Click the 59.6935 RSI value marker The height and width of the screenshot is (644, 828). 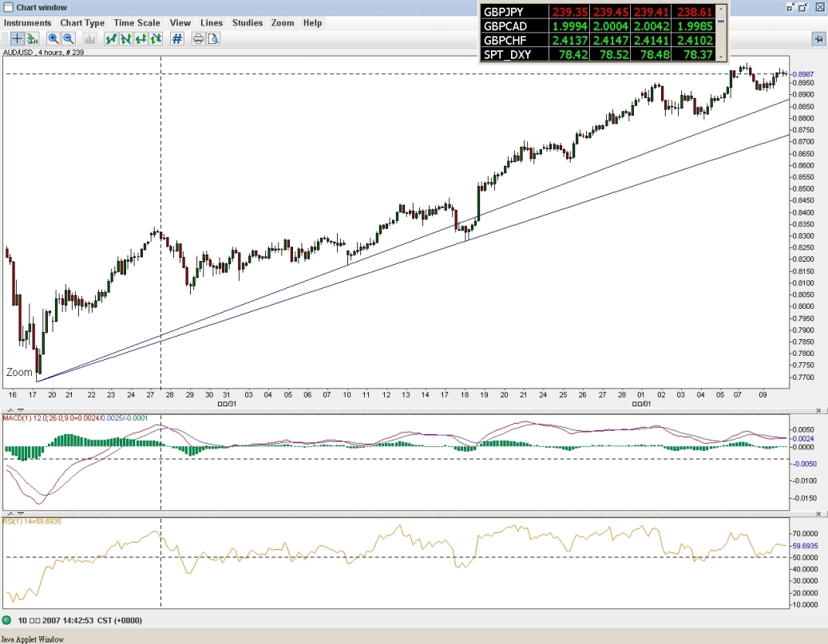tap(805, 546)
